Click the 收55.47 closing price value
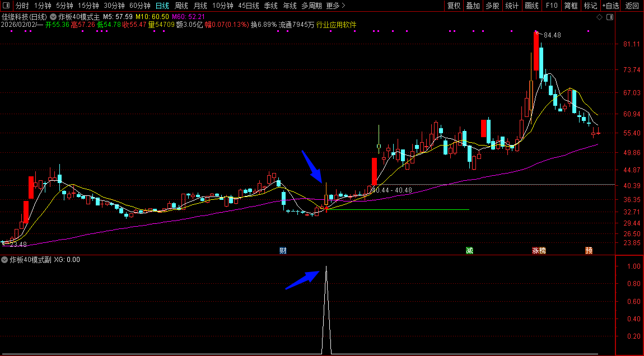 pyautogui.click(x=134, y=25)
